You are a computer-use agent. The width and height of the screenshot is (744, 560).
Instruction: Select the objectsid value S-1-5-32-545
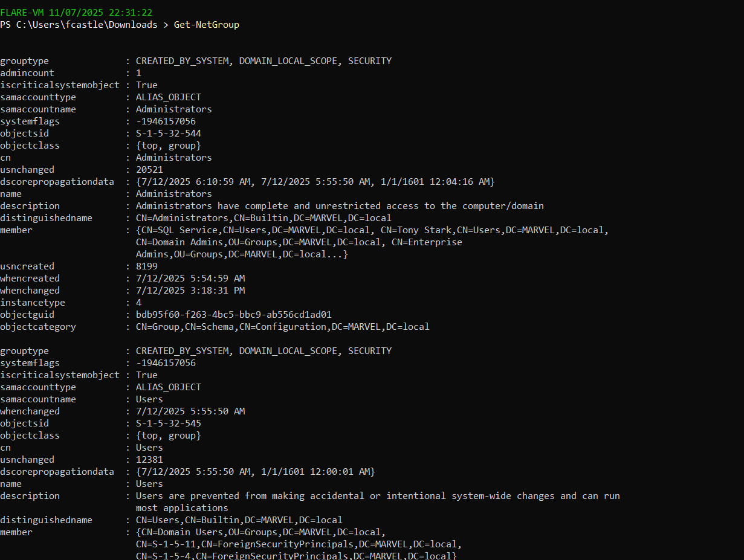(169, 423)
